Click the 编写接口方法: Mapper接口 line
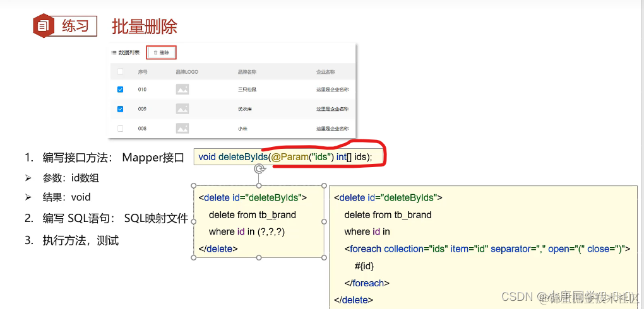The width and height of the screenshot is (644, 309). point(104,158)
